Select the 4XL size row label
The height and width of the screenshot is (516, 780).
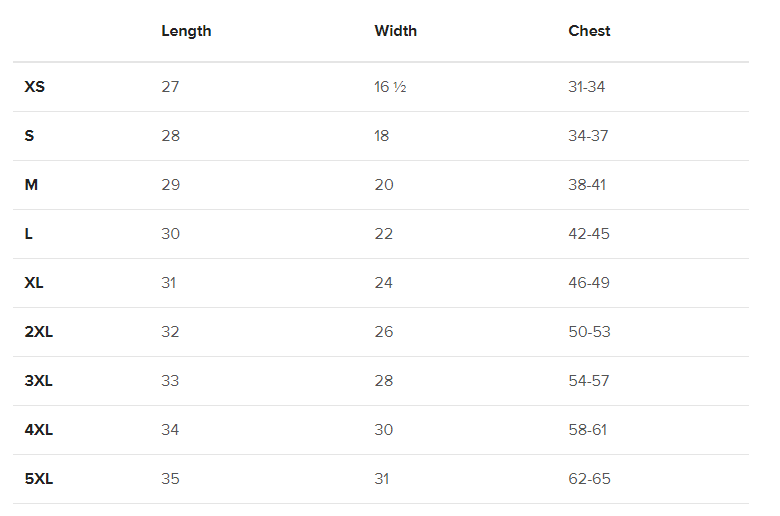coord(38,430)
